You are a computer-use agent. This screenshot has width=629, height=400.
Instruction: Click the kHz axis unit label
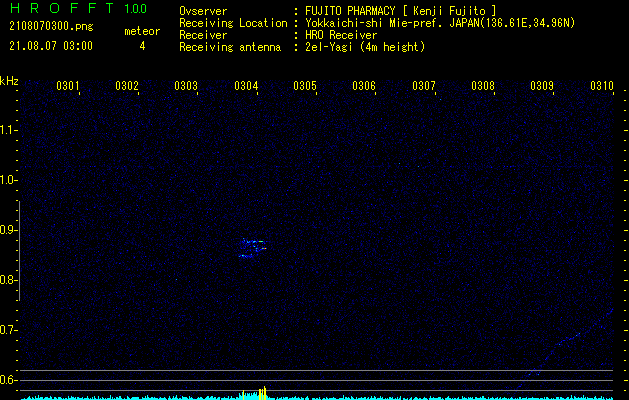point(9,81)
